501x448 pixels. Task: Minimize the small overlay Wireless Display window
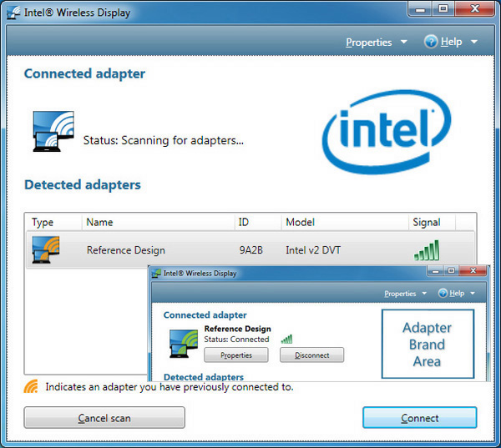435,271
